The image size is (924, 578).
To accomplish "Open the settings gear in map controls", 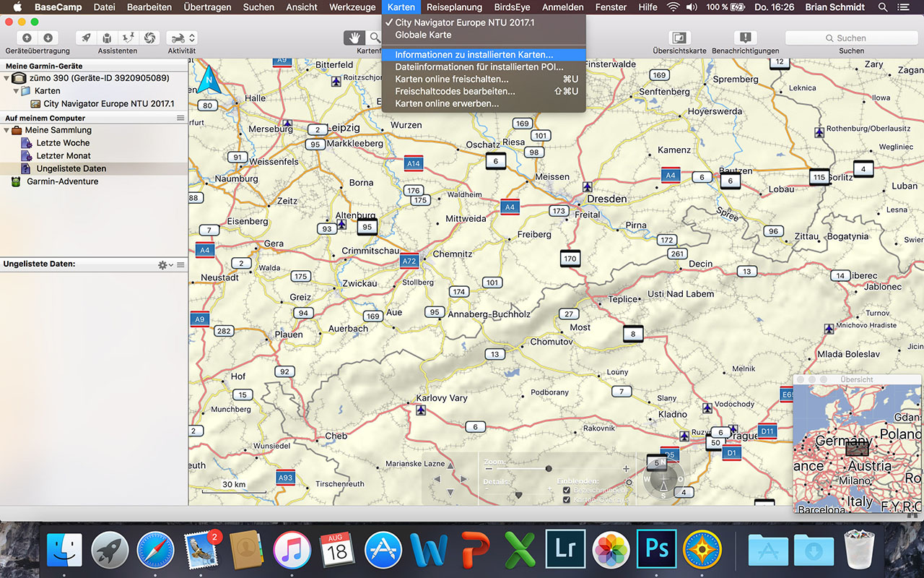I will (628, 483).
